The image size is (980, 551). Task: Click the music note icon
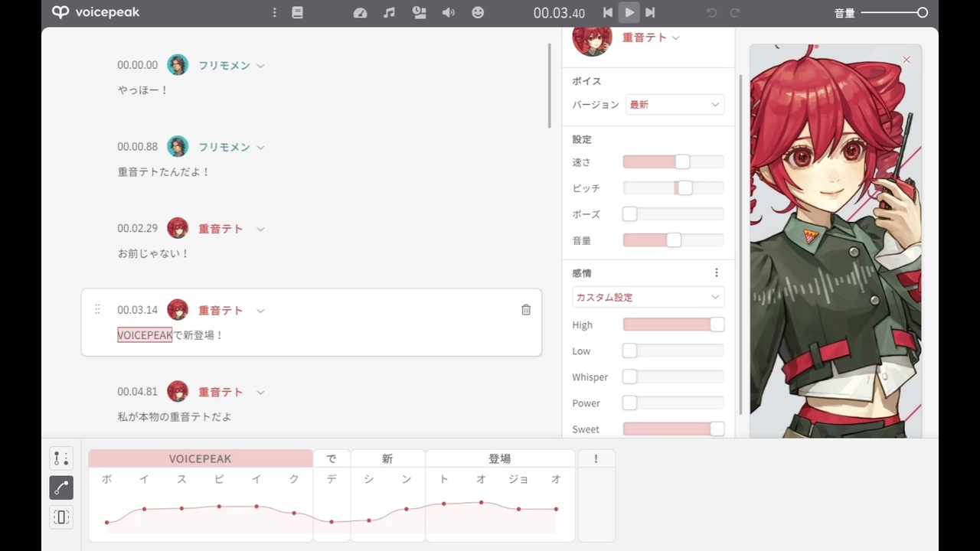(x=389, y=12)
